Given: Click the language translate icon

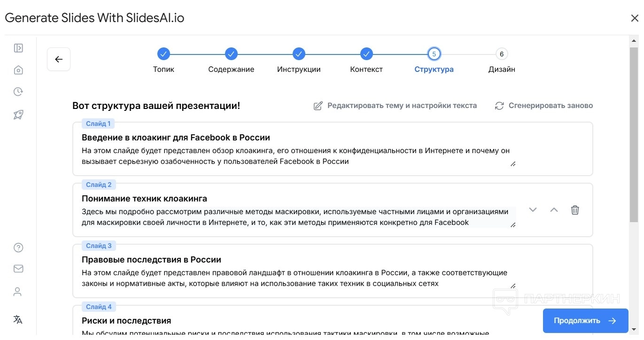Looking at the screenshot, I should point(18,319).
